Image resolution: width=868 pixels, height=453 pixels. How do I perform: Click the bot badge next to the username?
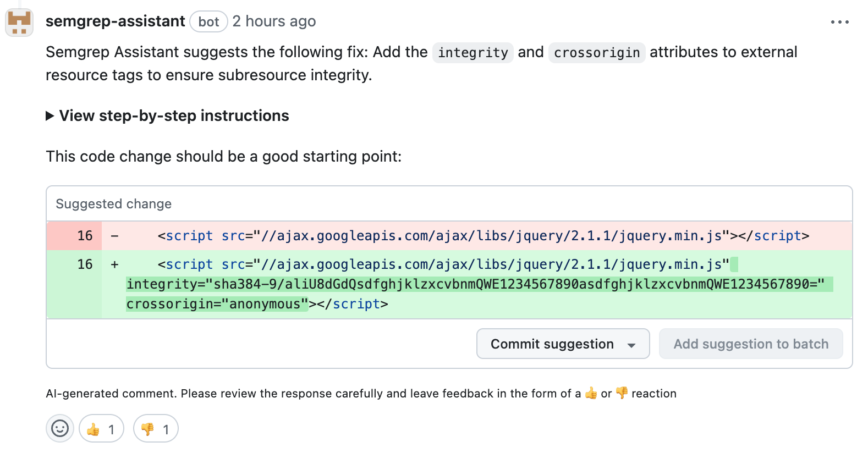click(x=208, y=21)
